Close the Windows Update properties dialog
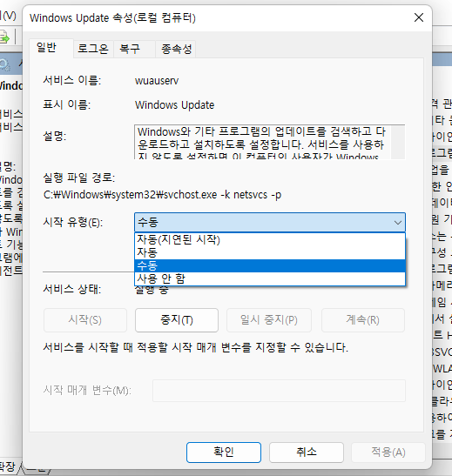The image size is (452, 476). click(x=419, y=17)
